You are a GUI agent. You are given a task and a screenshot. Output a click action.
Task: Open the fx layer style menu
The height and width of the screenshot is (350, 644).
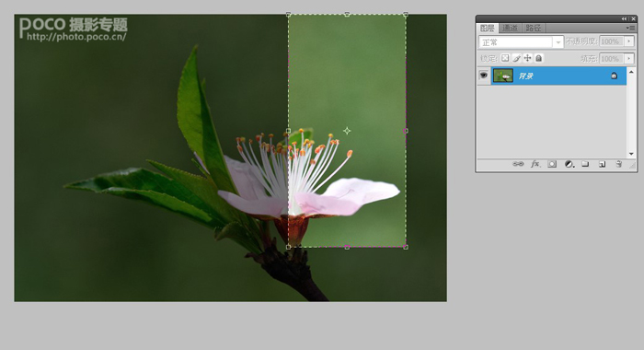pos(535,164)
